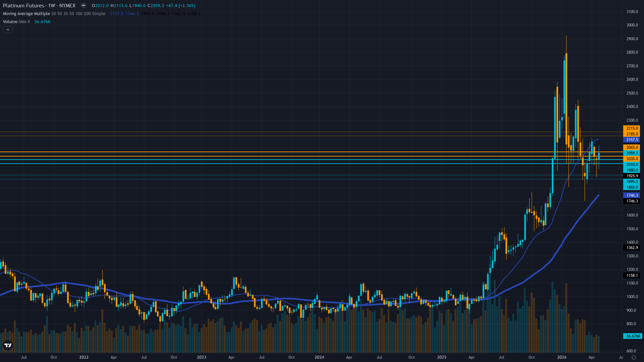Select the blue 1746.3 axis label
644x362 pixels.
point(632,195)
